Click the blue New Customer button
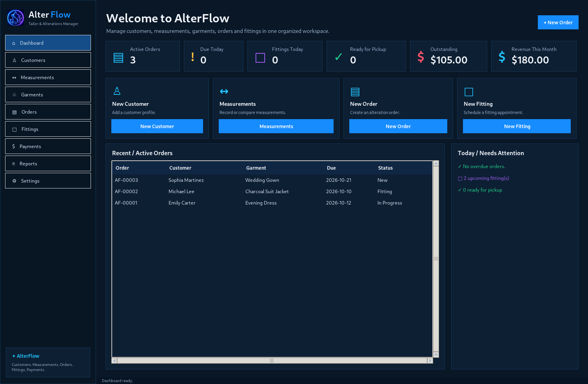Screen dimensions: 588x384 (157, 126)
